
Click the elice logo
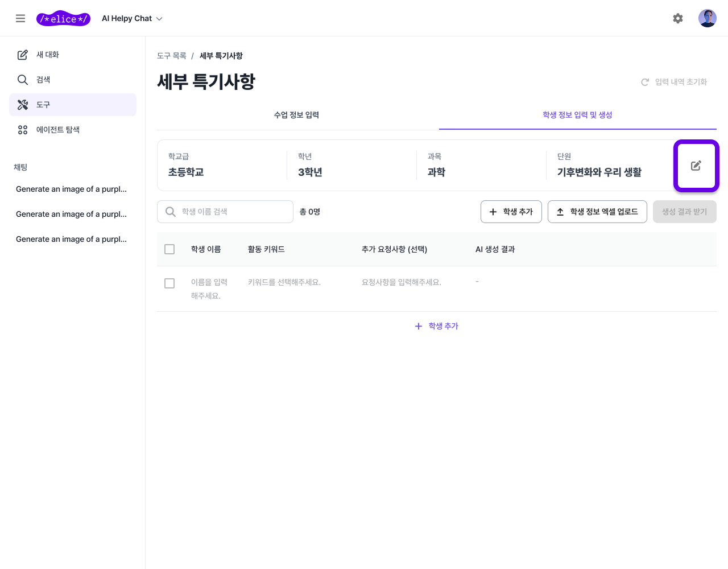point(63,19)
